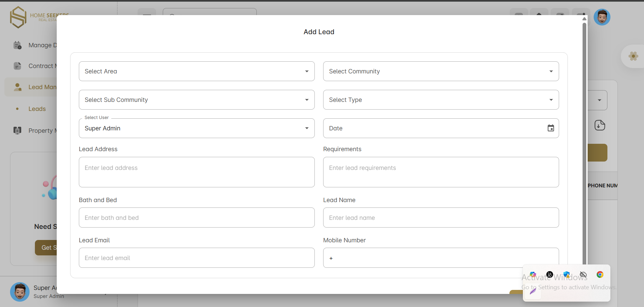Expand the Select Sub Community dropdown
644x307 pixels.
(197, 100)
